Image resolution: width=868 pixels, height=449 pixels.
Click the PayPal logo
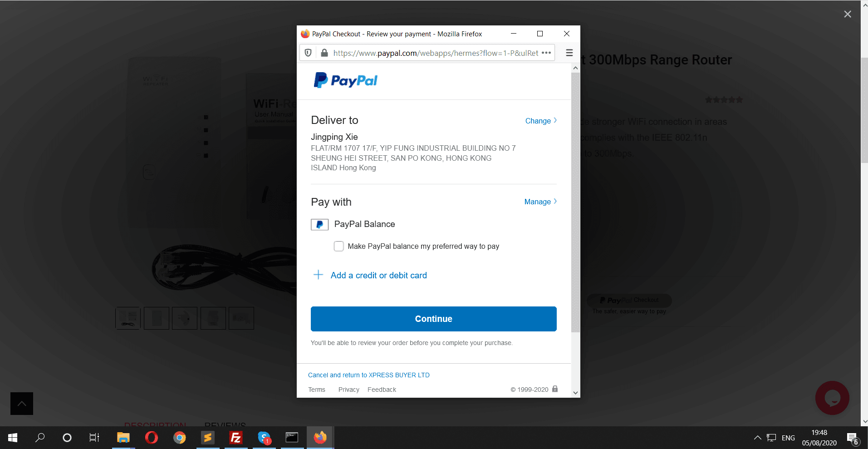pos(346,80)
